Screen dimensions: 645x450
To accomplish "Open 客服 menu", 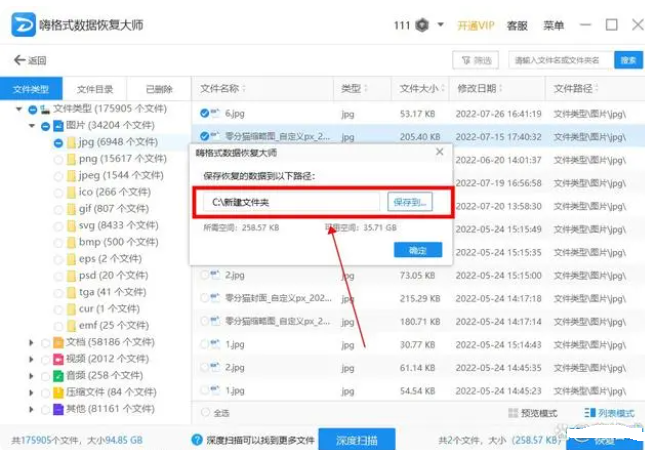I will 517,26.
